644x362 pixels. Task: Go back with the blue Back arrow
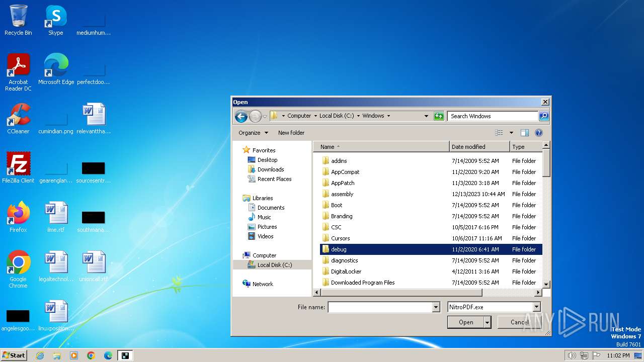tap(241, 117)
